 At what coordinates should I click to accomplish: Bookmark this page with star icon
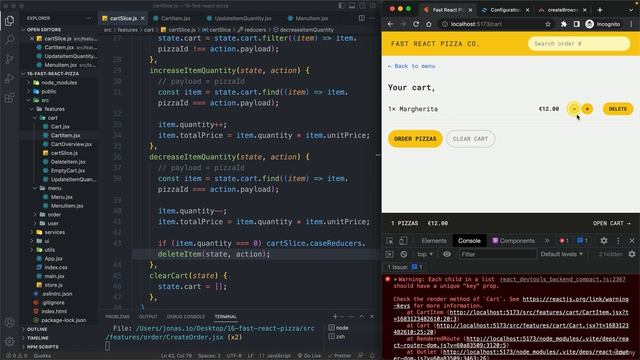(x=548, y=24)
